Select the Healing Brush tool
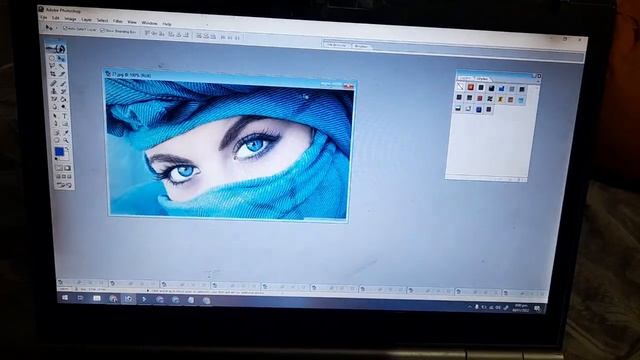The width and height of the screenshot is (640, 360). click(x=53, y=83)
